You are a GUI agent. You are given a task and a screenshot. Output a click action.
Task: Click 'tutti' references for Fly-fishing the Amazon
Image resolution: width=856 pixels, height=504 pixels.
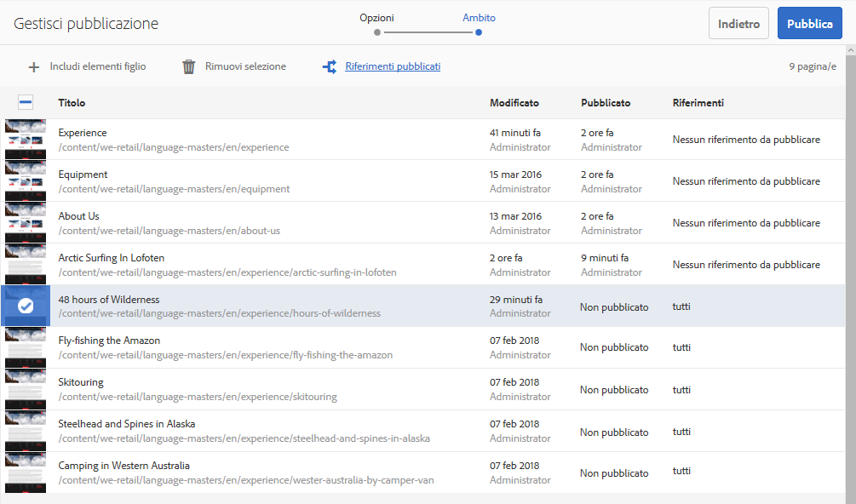[x=681, y=347]
